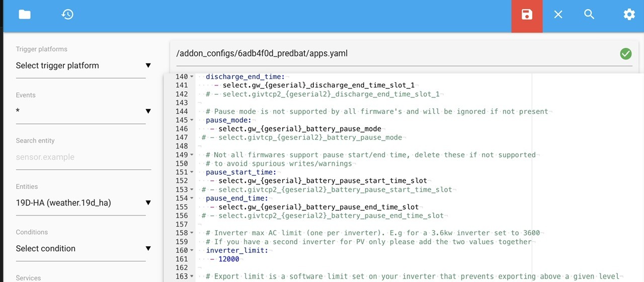Viewport: 644px width, 282px height.
Task: Click line 152 battery_pause_start_time_slot value
Action: (323, 181)
